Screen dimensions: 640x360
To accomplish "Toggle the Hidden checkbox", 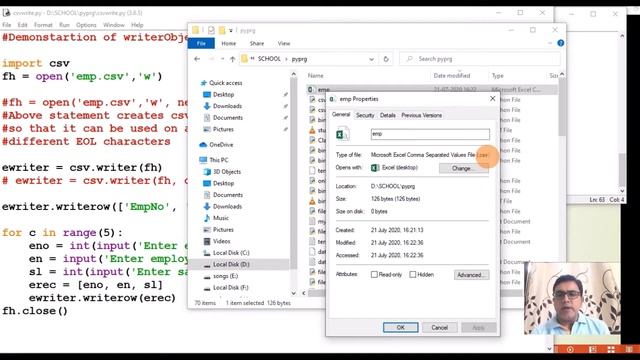I will [413, 275].
